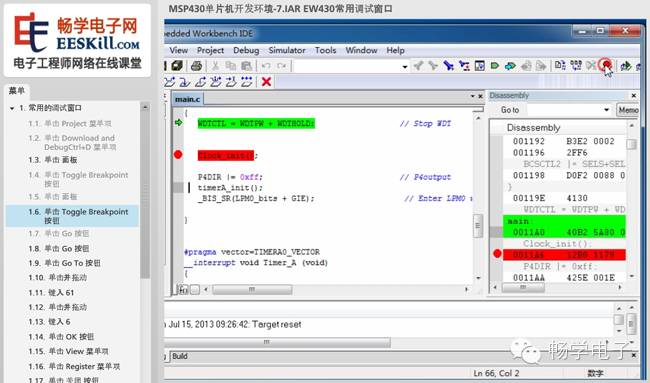Image resolution: width=650 pixels, height=383 pixels.
Task: Close the main.c editor pane
Action: tap(480, 96)
